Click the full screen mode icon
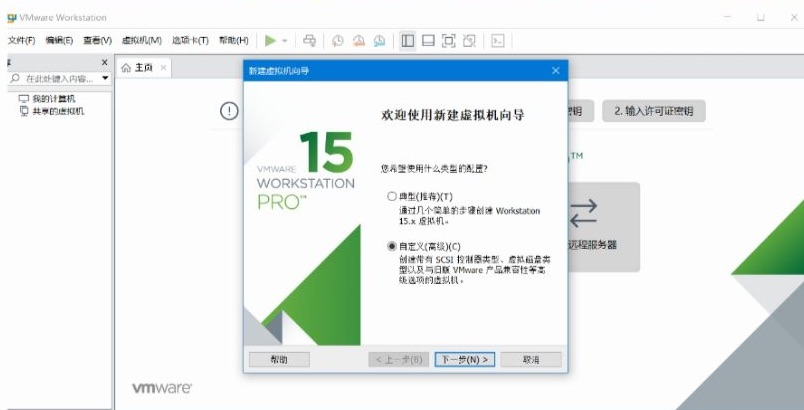This screenshot has height=410, width=804. [449, 40]
